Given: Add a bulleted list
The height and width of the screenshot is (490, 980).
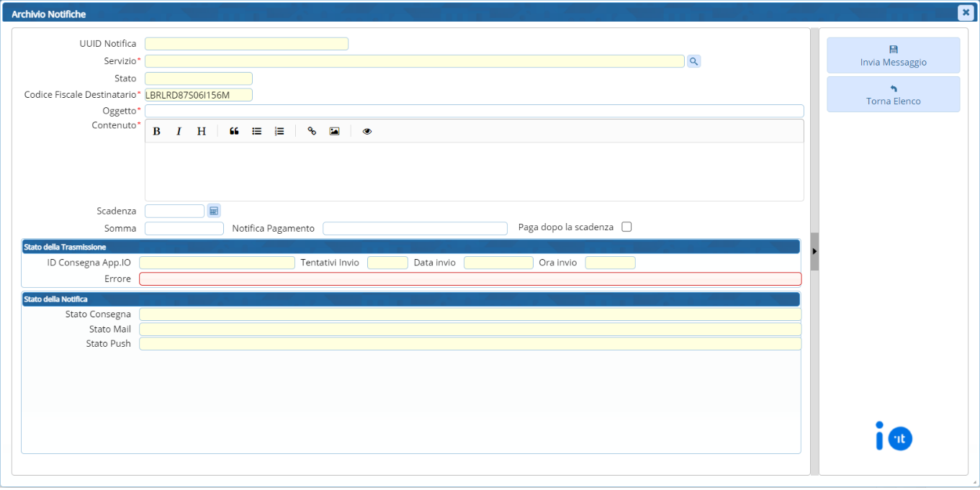Looking at the screenshot, I should (256, 131).
